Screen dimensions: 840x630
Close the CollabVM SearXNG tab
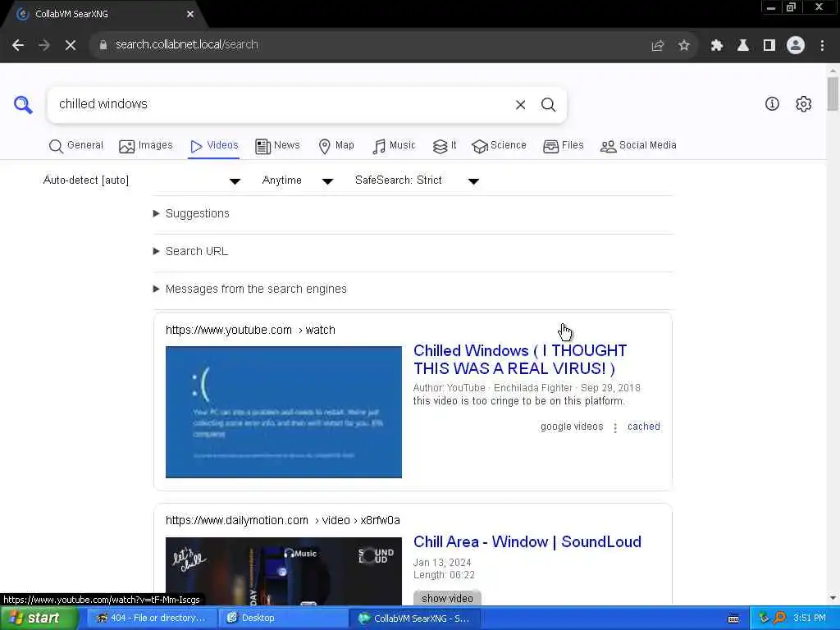(190, 14)
